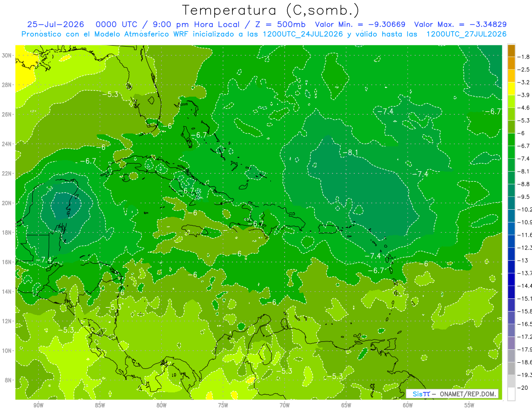This screenshot has height=411, width=532.
Task: Click the title "Temperatura (C,somb.)"
Action: pyautogui.click(x=271, y=10)
